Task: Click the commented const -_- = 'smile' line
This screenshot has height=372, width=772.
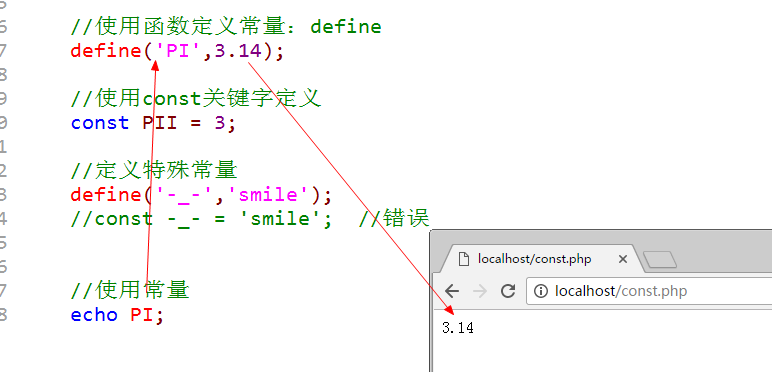Action: [202, 219]
